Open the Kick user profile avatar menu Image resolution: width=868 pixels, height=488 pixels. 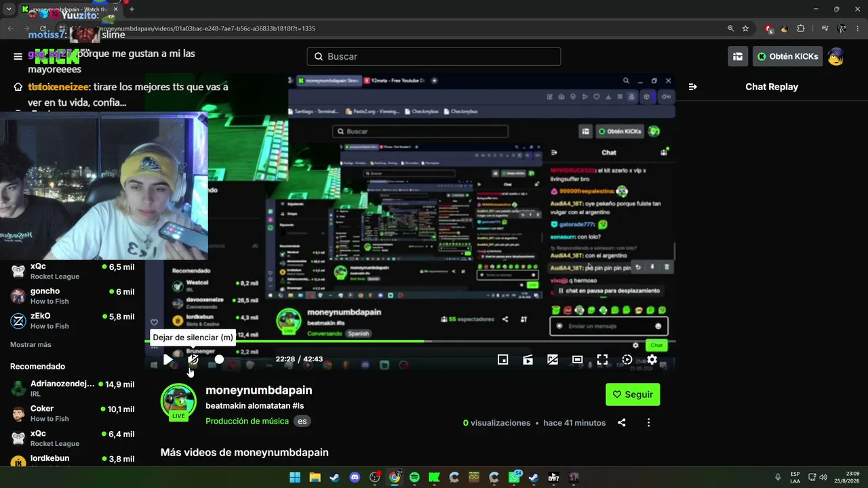click(835, 56)
